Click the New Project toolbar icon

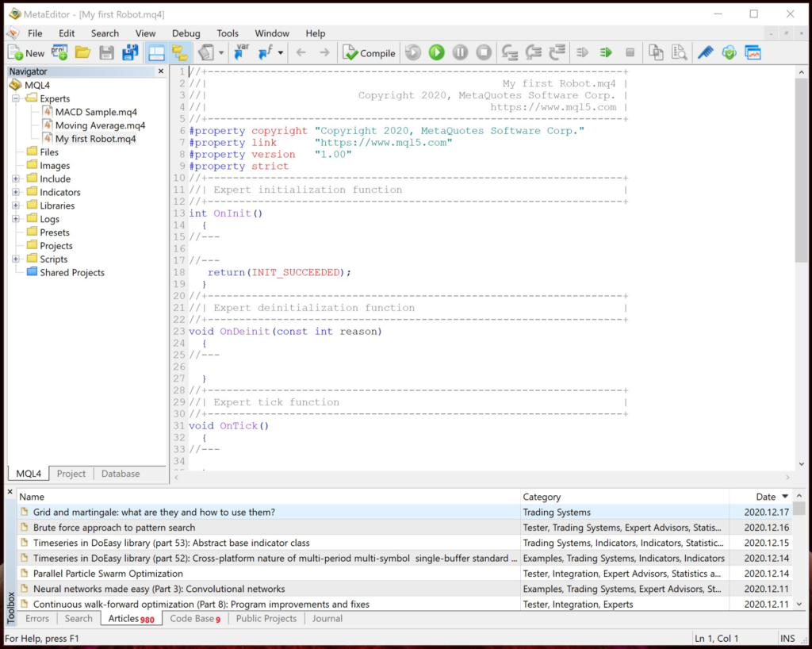60,52
